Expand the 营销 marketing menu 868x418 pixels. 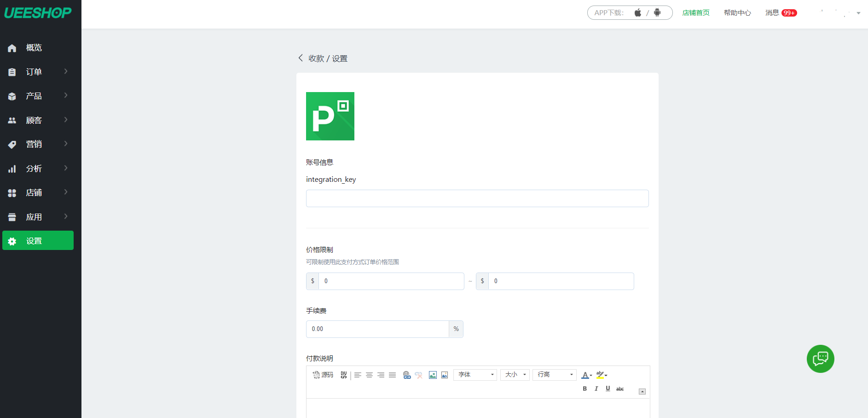point(38,144)
